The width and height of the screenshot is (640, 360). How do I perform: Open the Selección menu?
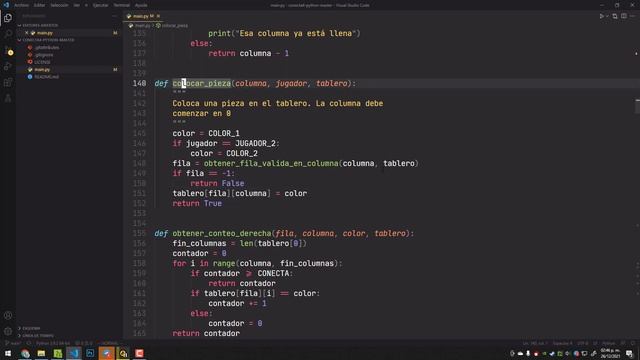(60, 5)
